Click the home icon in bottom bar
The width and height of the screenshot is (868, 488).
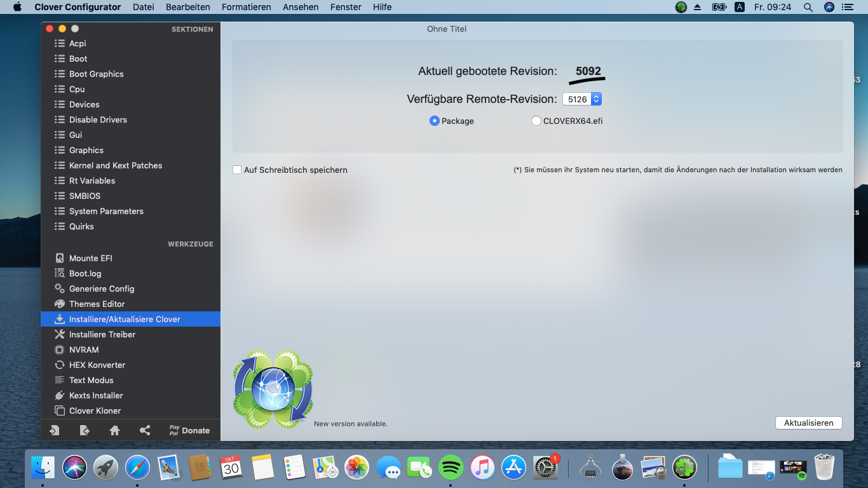[114, 430]
